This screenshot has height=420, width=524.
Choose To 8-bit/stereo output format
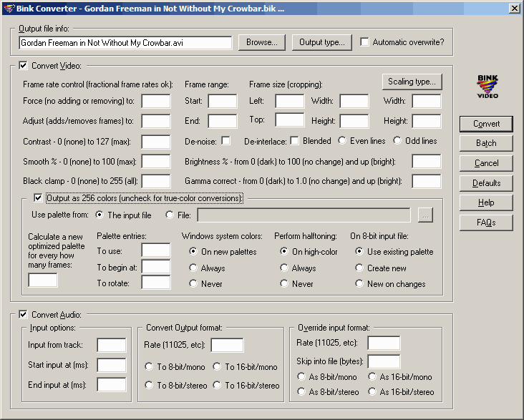pos(149,385)
